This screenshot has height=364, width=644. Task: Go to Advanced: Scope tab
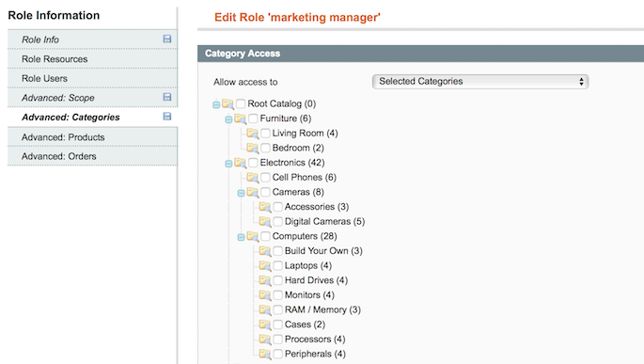pyautogui.click(x=92, y=98)
